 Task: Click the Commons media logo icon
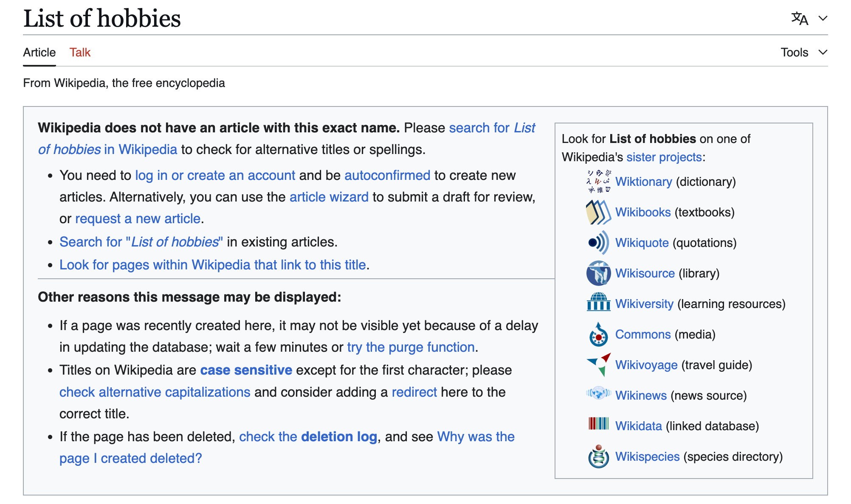pyautogui.click(x=599, y=334)
